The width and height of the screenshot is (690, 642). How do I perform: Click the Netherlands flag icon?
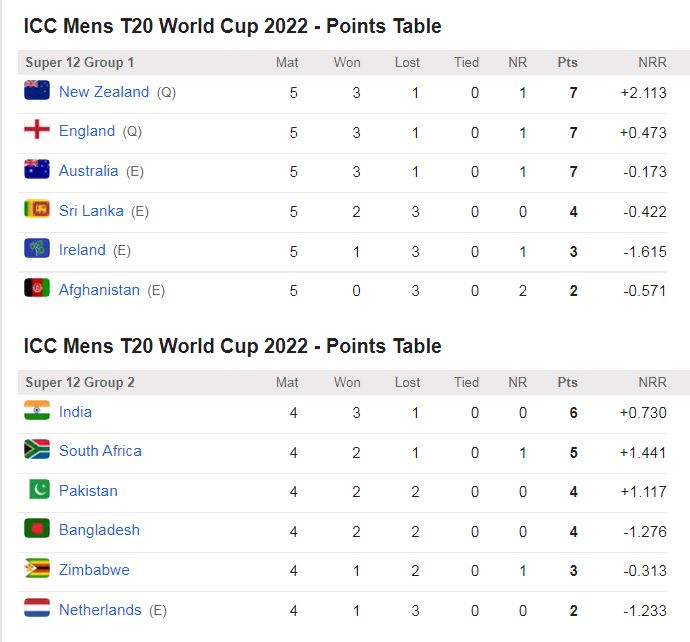37,608
